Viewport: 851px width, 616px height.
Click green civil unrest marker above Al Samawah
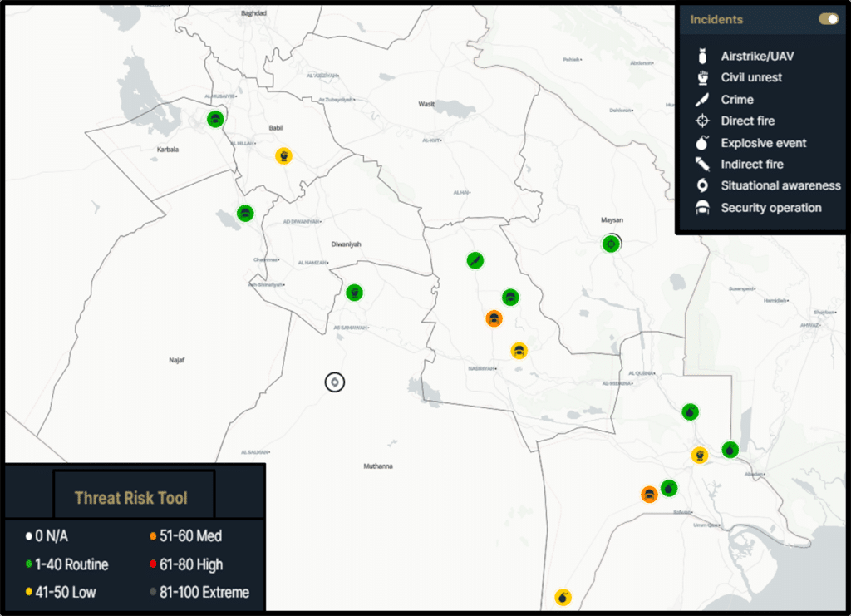[354, 292]
